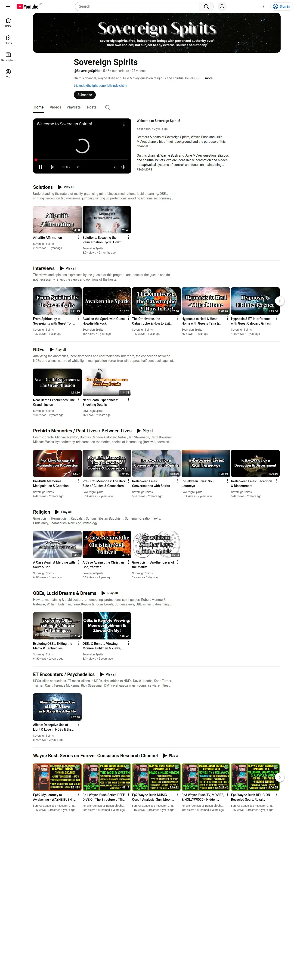
Task: Play all OBEs, Lucid Dreams & Dreams
Action: [109, 593]
